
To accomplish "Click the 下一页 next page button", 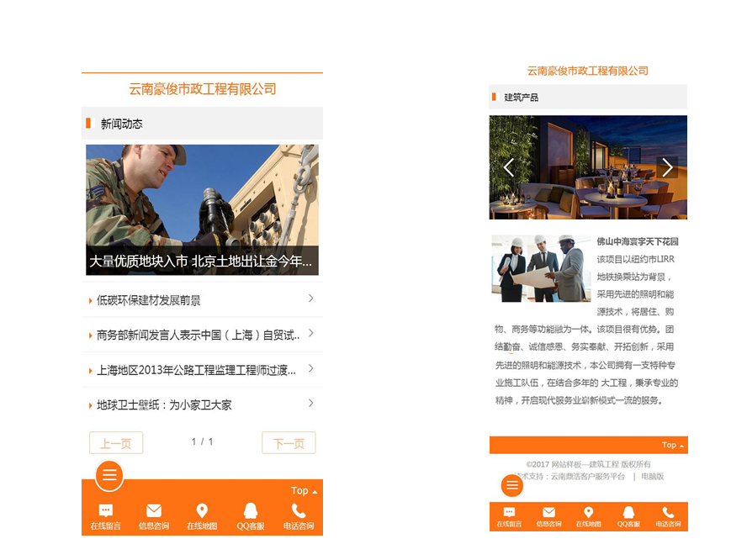I will coord(289,443).
